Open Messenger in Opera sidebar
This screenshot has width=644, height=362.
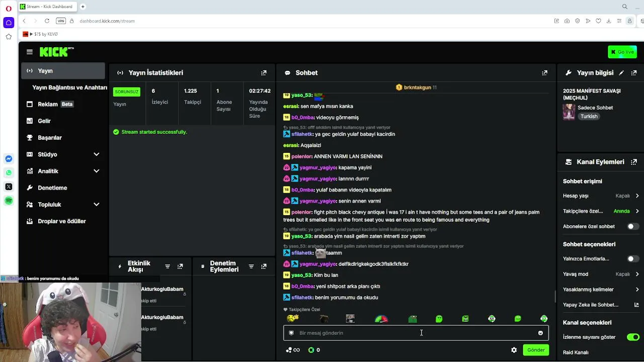point(9,159)
